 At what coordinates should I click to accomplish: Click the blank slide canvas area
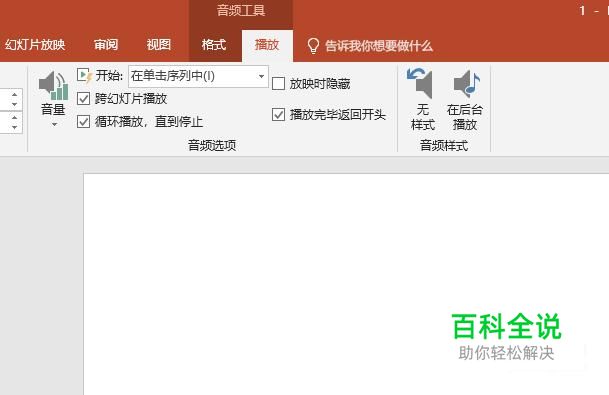pos(346,284)
